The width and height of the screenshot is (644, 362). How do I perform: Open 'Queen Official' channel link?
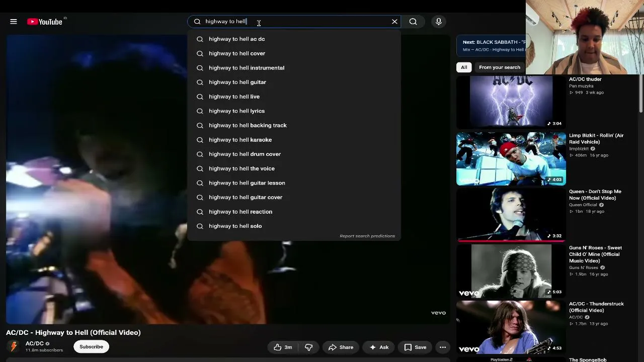click(583, 205)
